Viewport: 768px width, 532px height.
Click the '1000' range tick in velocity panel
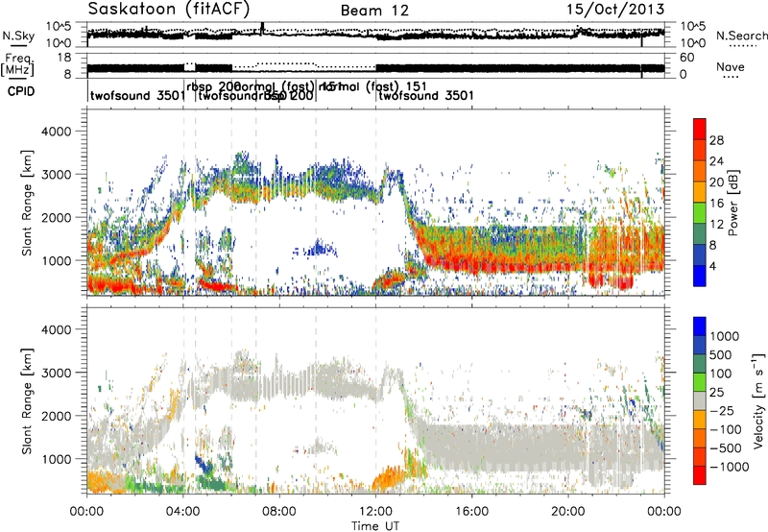click(x=56, y=459)
